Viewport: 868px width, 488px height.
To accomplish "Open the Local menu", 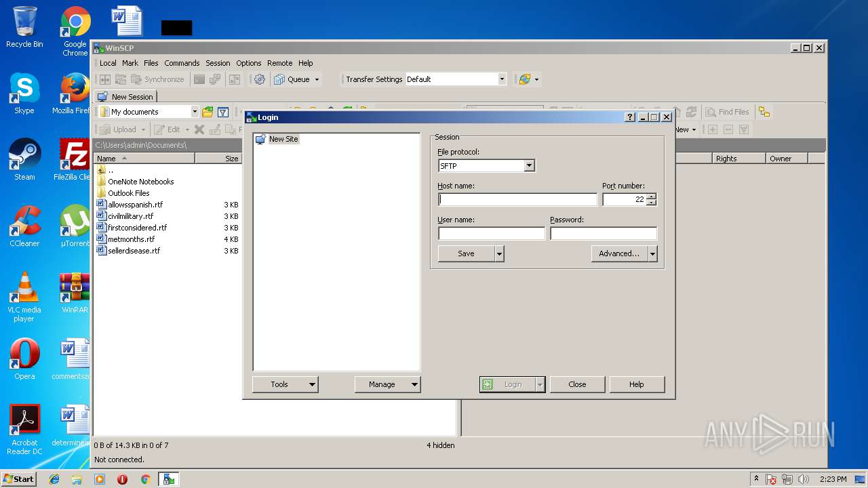I will coord(108,63).
